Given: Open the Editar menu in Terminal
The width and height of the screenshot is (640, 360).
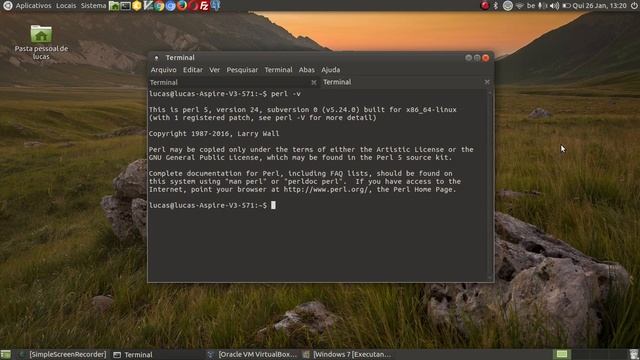Looking at the screenshot, I should tap(193, 70).
